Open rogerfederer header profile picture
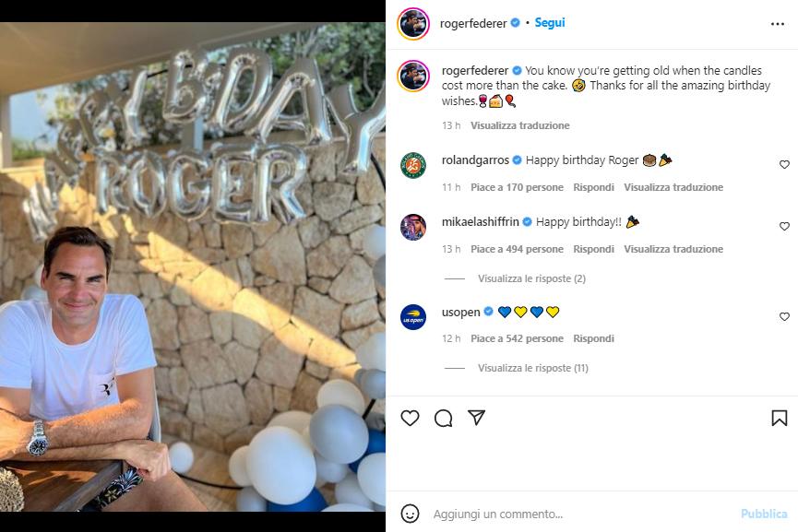This screenshot has height=532, width=798. tap(413, 24)
